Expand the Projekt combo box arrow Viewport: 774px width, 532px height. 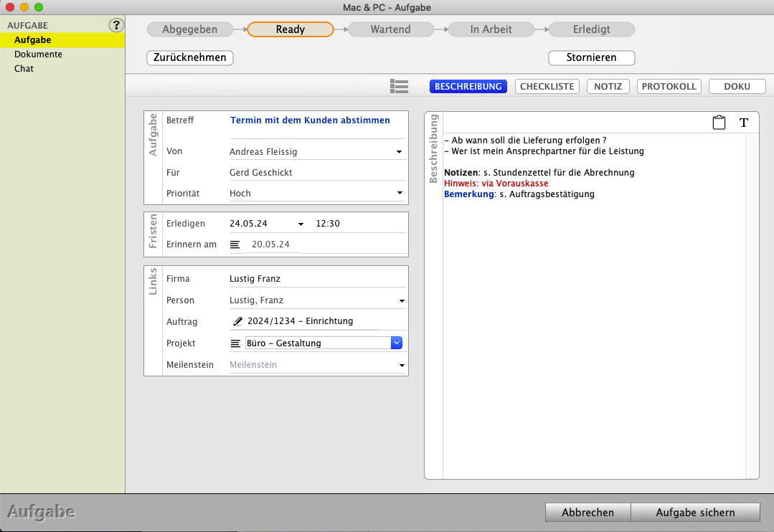396,343
